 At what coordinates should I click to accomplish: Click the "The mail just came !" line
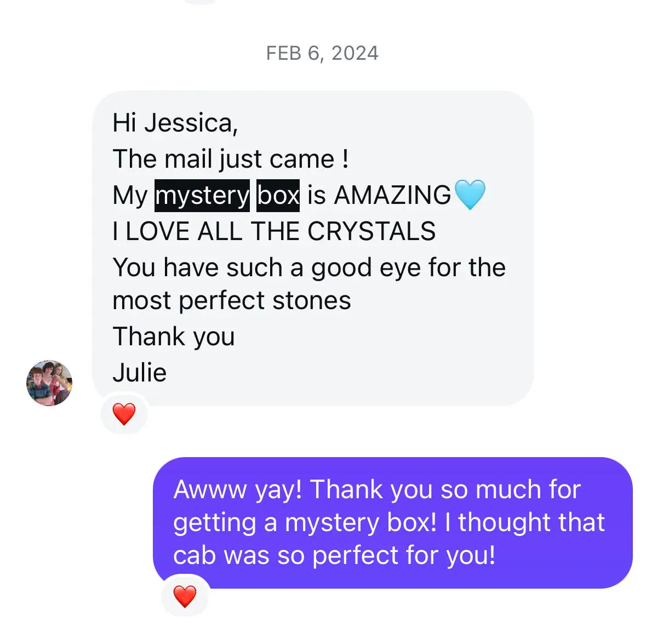(230, 159)
